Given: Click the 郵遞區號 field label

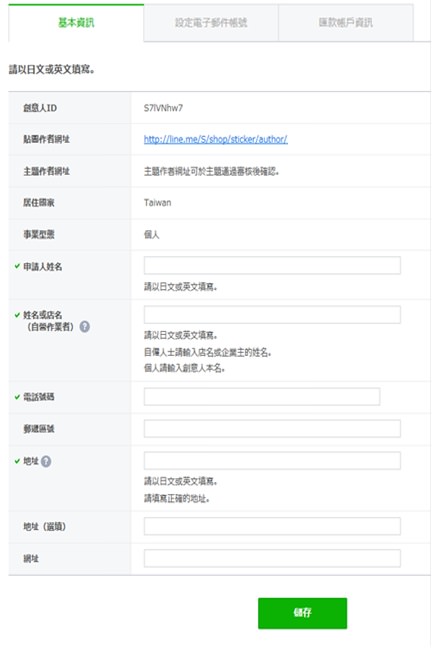Looking at the screenshot, I should (x=38, y=429).
